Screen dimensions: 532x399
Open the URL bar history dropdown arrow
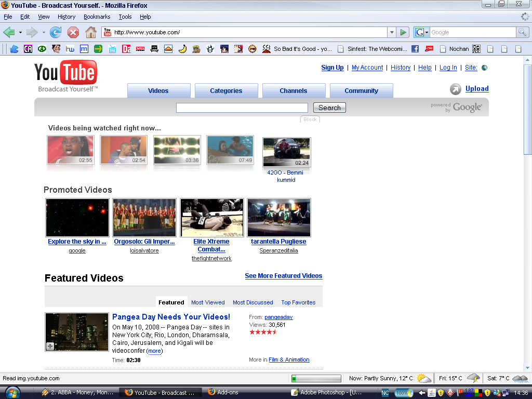point(392,32)
